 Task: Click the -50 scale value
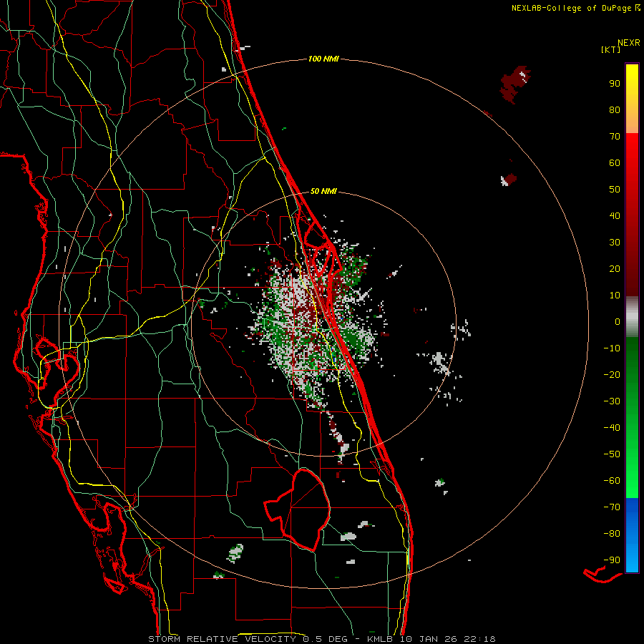pyautogui.click(x=612, y=454)
